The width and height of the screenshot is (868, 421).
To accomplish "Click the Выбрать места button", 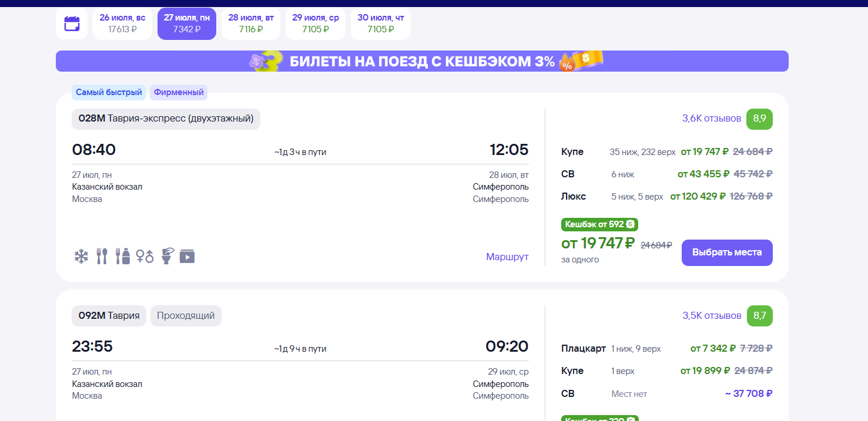I will click(x=727, y=252).
